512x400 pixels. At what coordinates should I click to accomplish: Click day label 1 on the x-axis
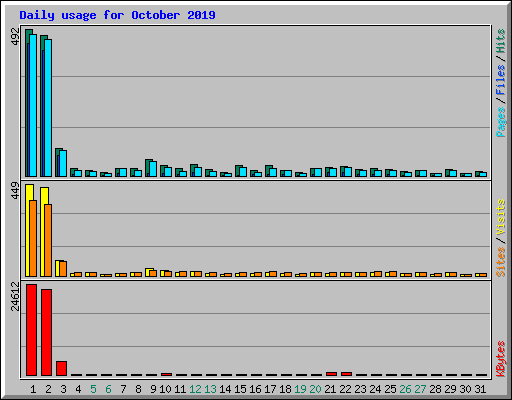pyautogui.click(x=33, y=389)
